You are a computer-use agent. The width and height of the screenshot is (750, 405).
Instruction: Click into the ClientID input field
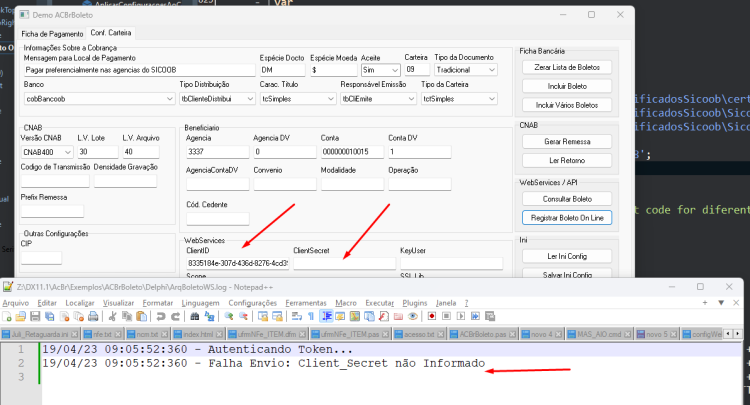(x=238, y=263)
